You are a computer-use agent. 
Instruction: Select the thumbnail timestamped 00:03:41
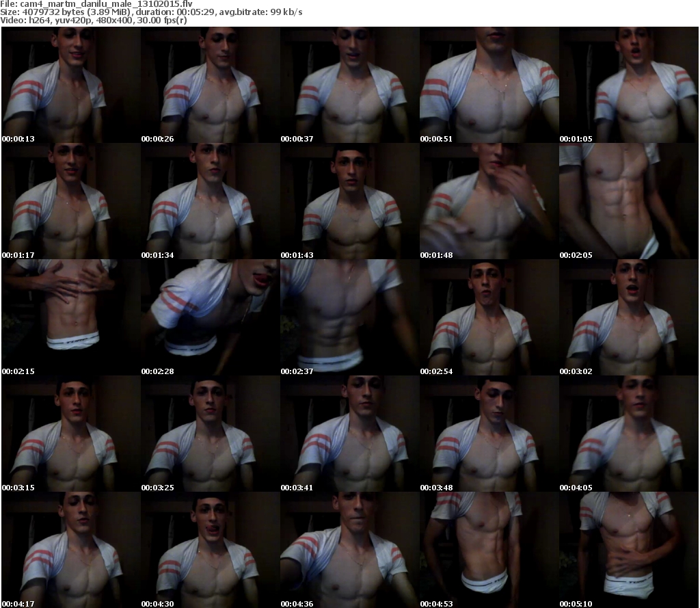click(x=349, y=434)
